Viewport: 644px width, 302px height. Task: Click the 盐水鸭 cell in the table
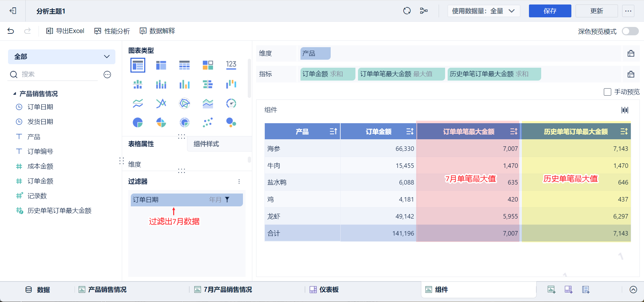pyautogui.click(x=302, y=182)
